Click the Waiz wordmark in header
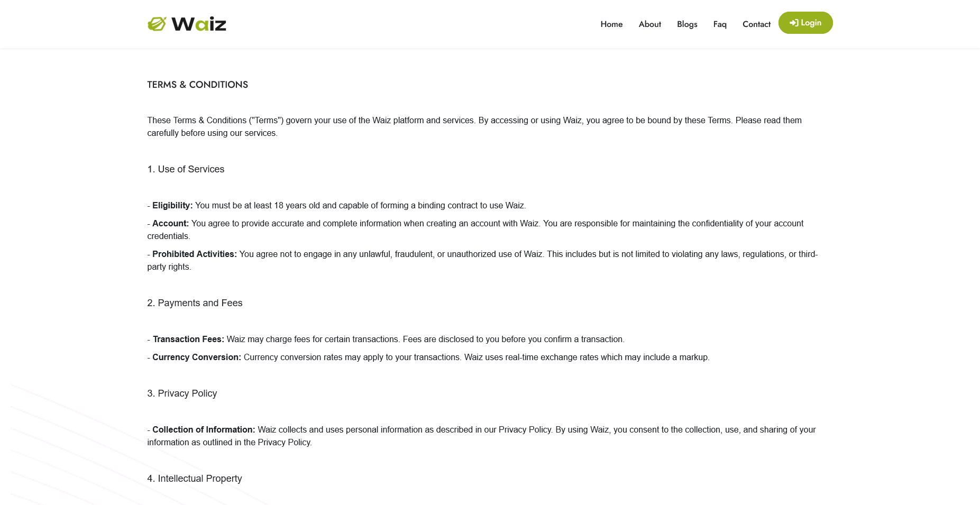 tap(199, 24)
